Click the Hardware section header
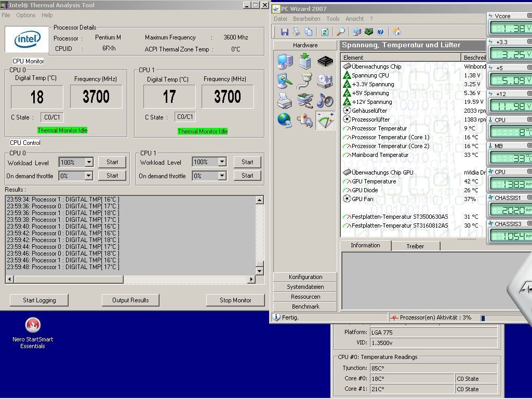 tap(305, 45)
